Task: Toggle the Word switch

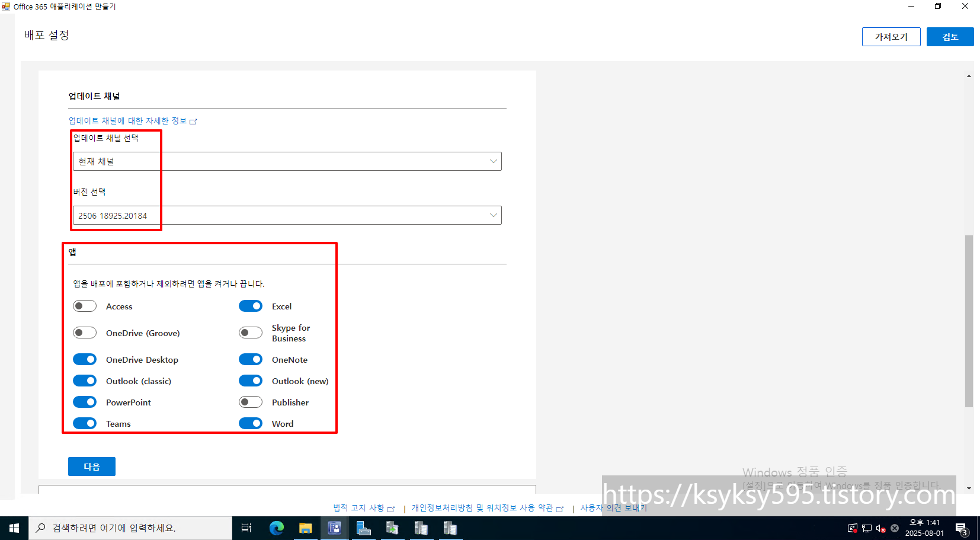Action: click(x=251, y=423)
